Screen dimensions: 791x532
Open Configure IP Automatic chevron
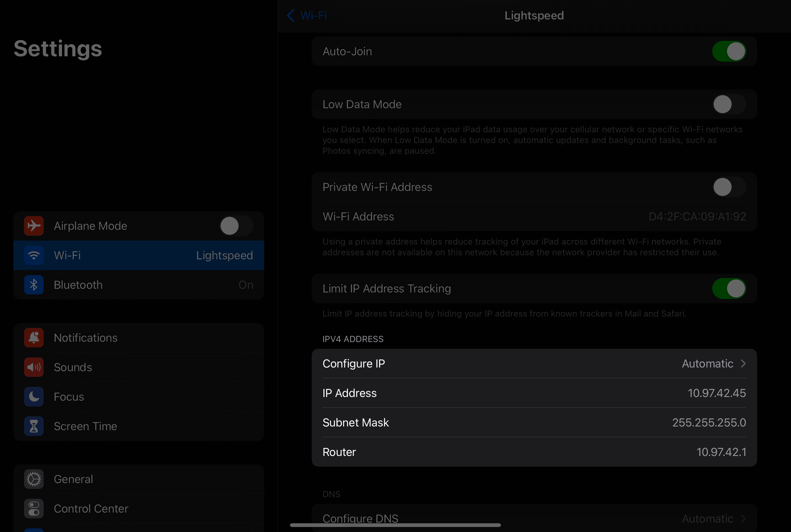pyautogui.click(x=743, y=364)
